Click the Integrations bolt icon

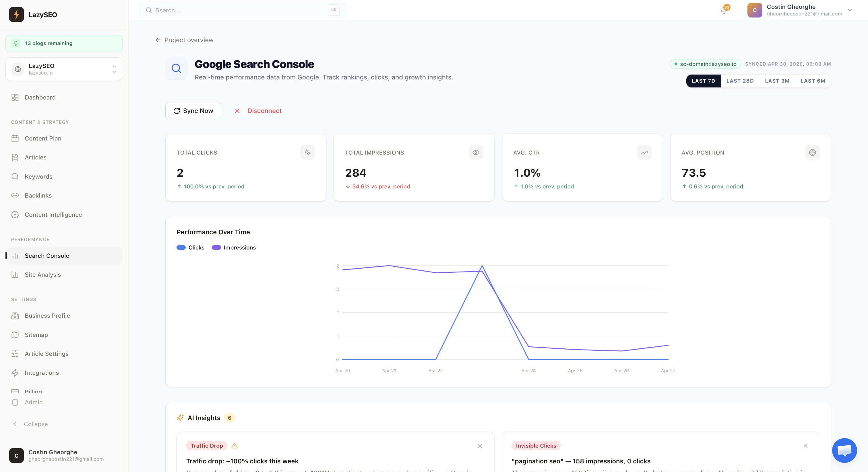[15, 373]
